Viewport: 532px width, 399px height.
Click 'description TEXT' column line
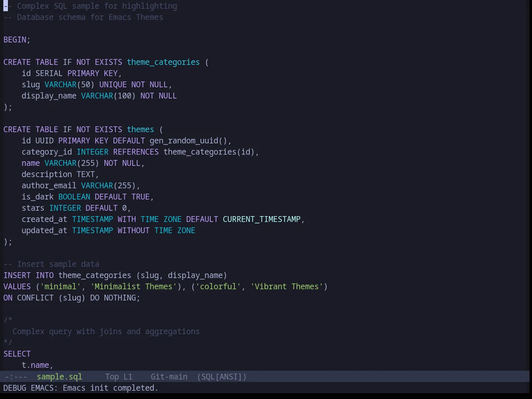[60, 174]
